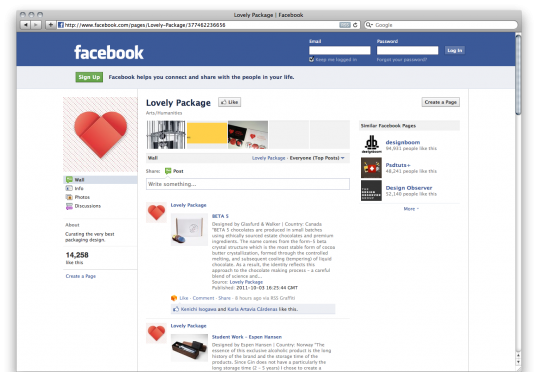
Task: Go forward with the browser forward arrow
Action: pos(36,25)
